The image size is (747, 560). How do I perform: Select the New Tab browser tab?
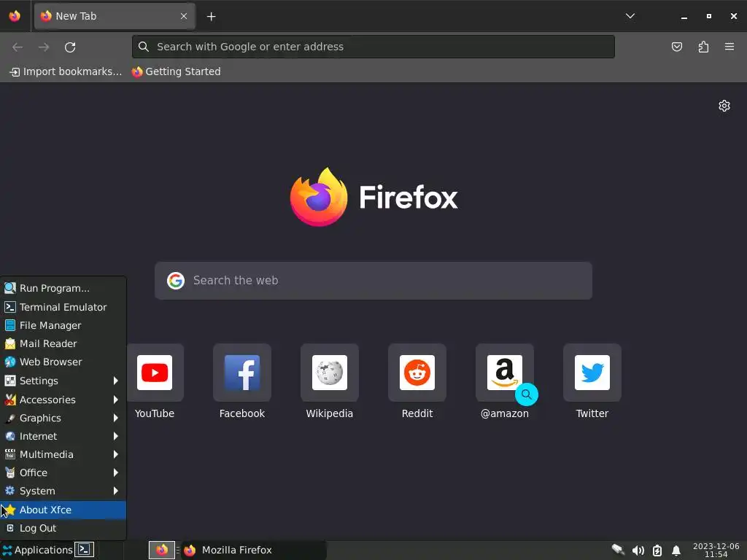pyautogui.click(x=115, y=16)
